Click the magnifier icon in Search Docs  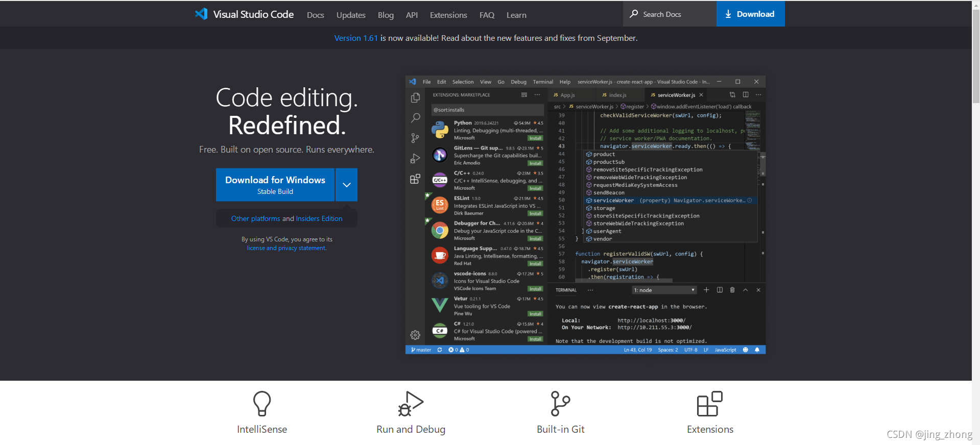pyautogui.click(x=634, y=14)
